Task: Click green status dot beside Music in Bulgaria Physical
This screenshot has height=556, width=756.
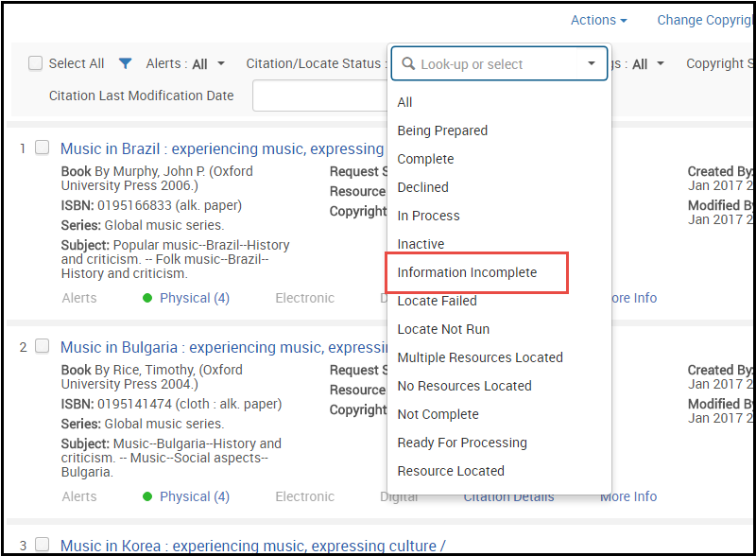Action: coord(147,496)
